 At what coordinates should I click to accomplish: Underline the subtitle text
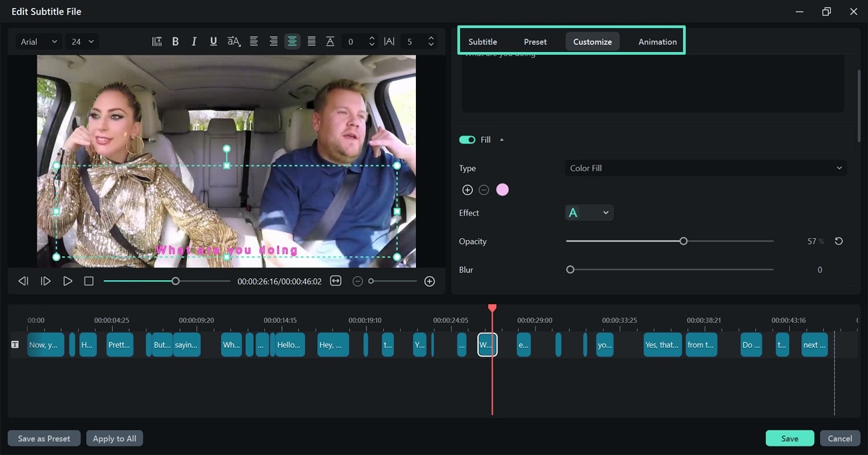pos(213,41)
